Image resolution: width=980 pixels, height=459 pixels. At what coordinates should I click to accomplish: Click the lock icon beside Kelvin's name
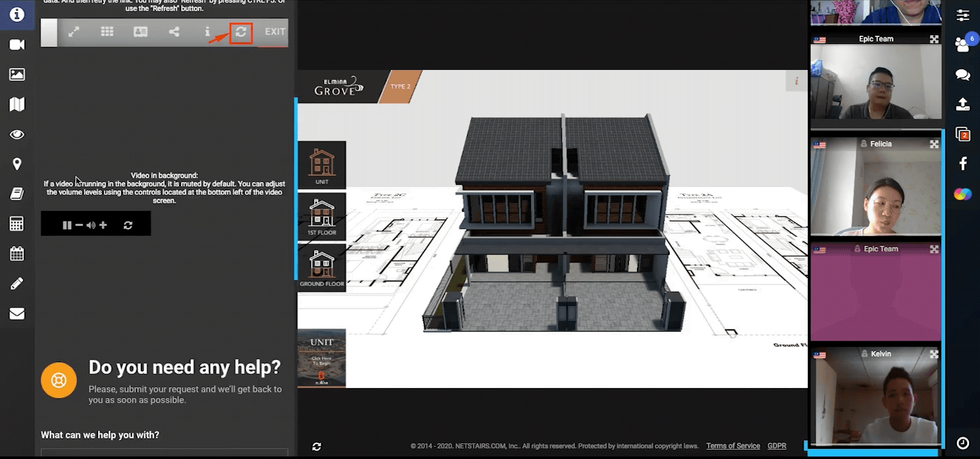[x=864, y=353]
